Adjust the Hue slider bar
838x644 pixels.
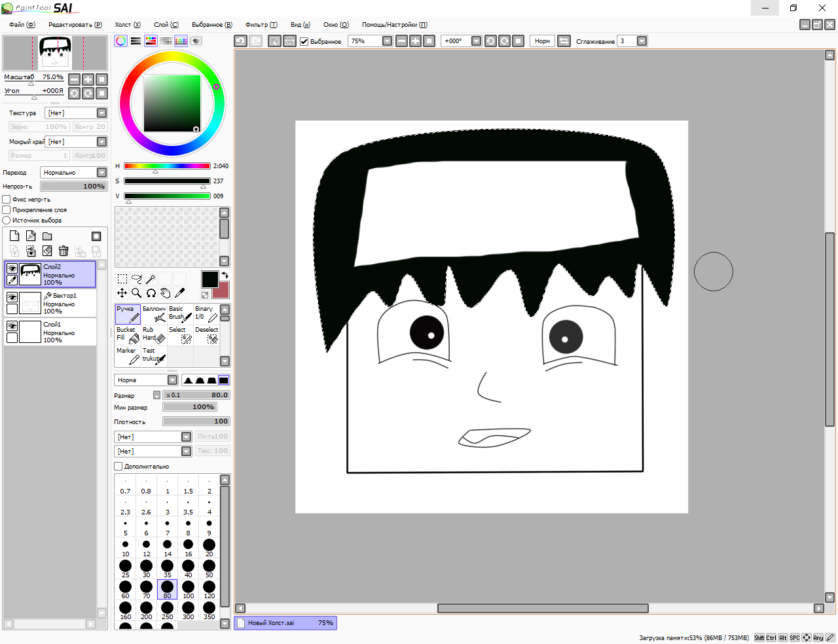[x=167, y=166]
